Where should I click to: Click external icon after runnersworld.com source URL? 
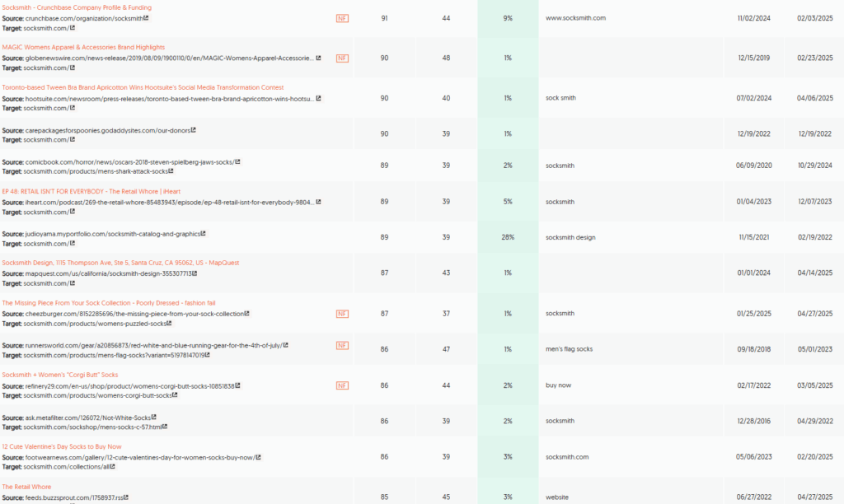[285, 345]
